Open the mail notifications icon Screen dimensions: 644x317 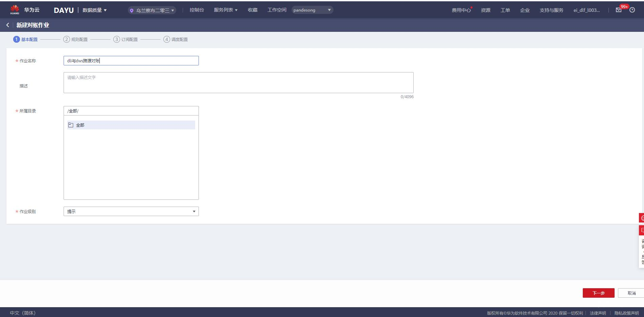pyautogui.click(x=619, y=10)
